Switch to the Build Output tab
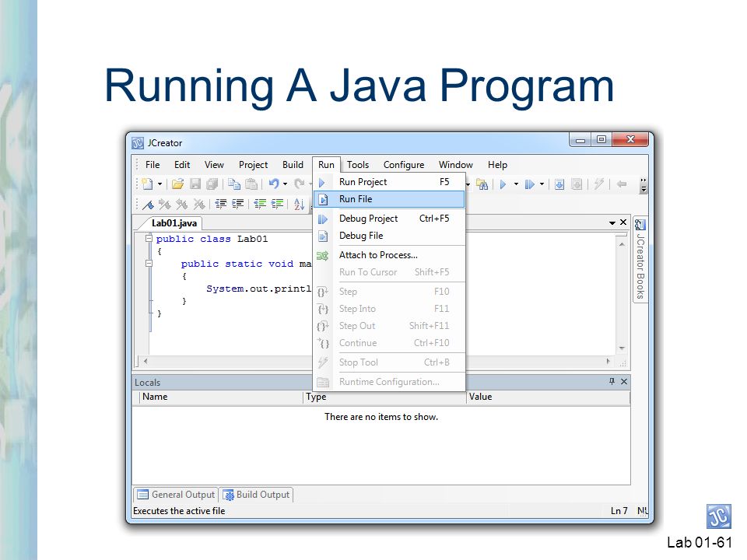747x560 pixels. point(256,495)
